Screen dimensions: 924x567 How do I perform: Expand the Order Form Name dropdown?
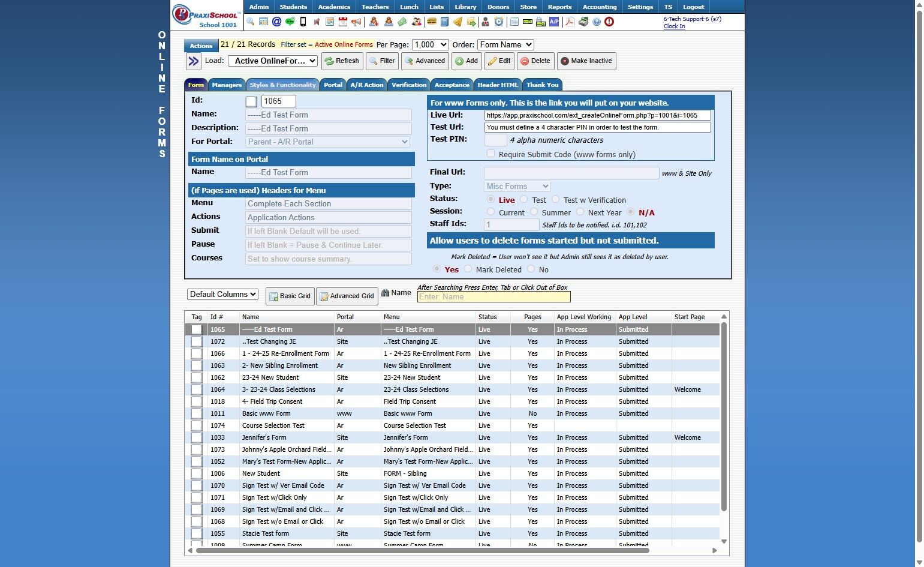click(505, 45)
